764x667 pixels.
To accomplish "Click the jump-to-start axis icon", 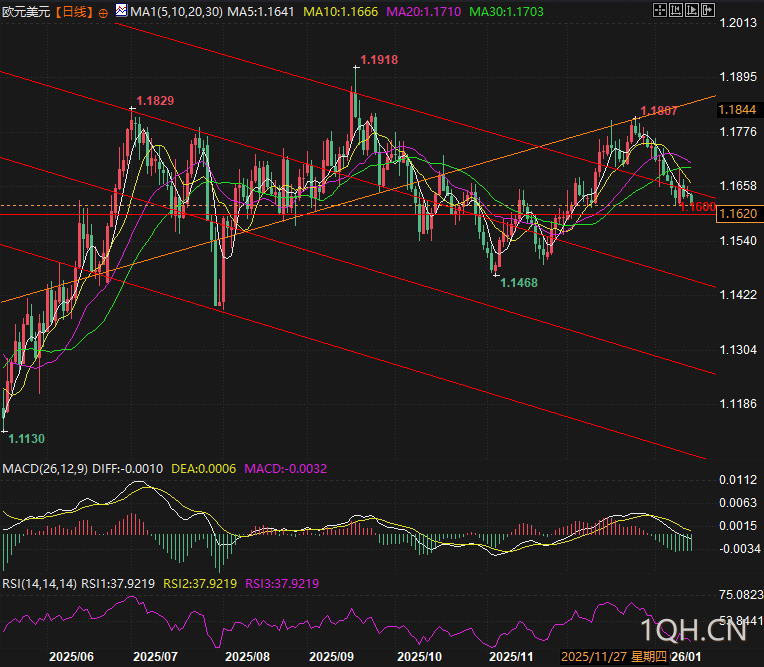I will click(676, 10).
